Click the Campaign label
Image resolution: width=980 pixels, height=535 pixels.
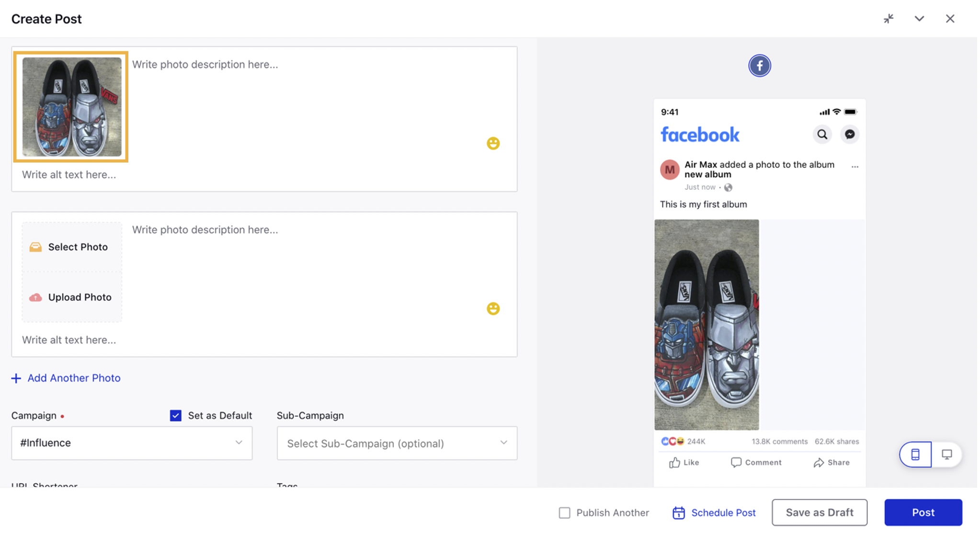(x=34, y=416)
